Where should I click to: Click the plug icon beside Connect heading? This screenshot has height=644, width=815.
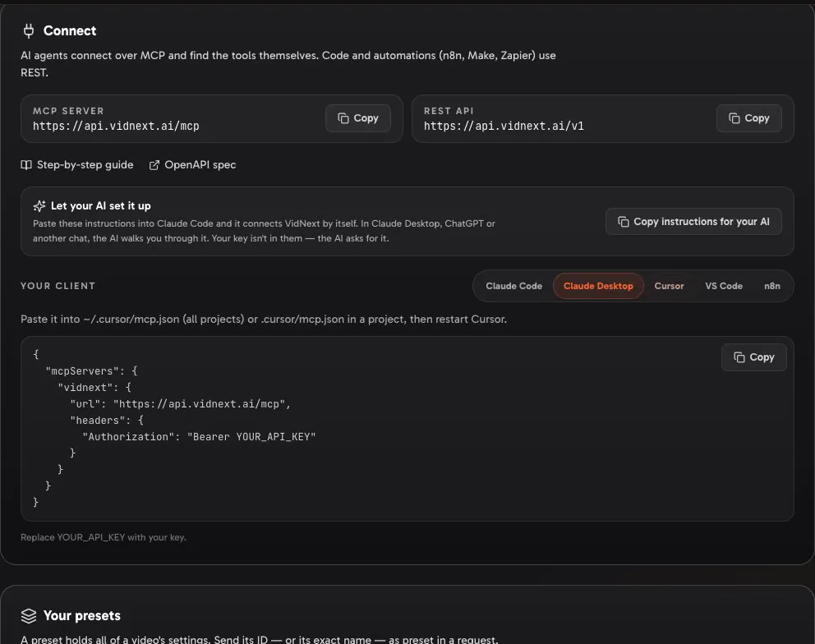29,30
